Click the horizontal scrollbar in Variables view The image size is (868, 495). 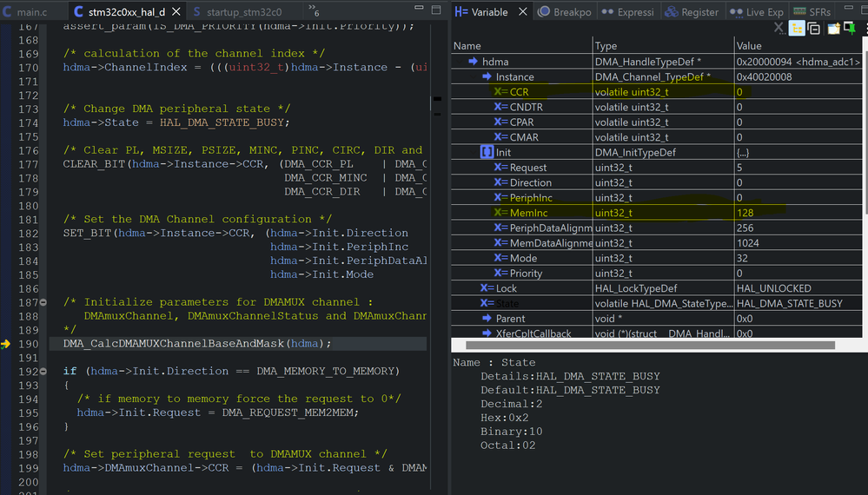650,345
